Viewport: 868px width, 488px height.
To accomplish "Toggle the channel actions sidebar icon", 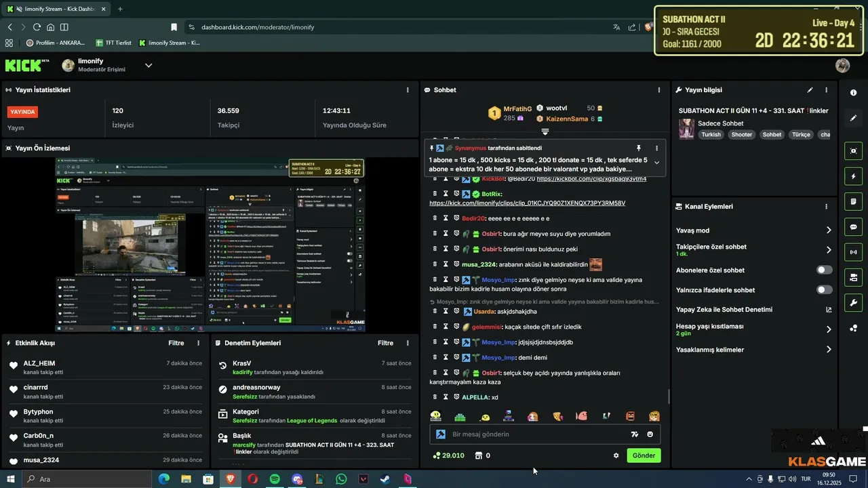I will 853,277.
